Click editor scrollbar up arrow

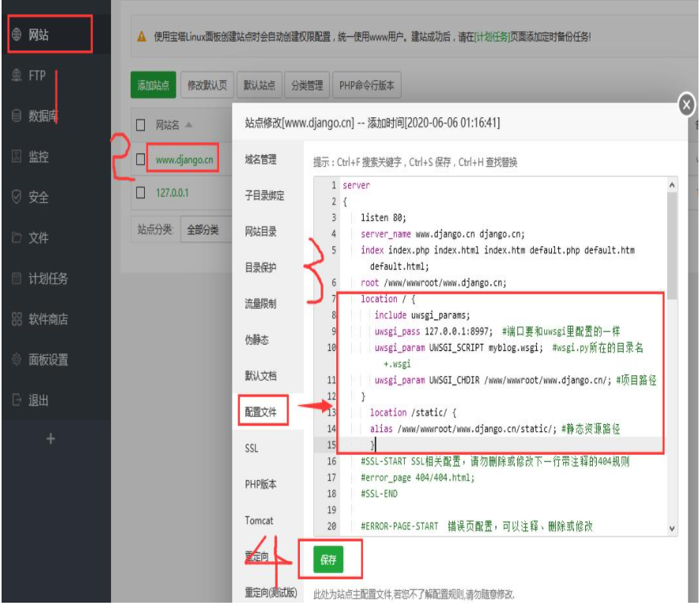coord(672,185)
